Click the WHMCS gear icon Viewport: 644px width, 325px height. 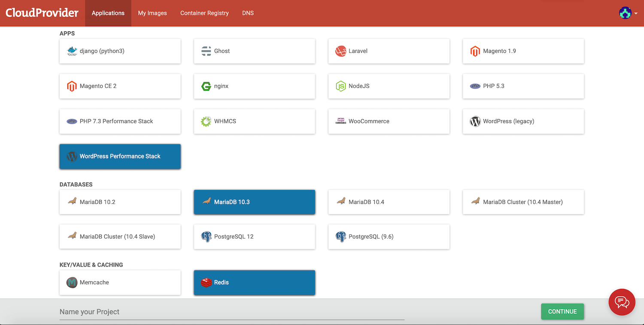pyautogui.click(x=206, y=121)
